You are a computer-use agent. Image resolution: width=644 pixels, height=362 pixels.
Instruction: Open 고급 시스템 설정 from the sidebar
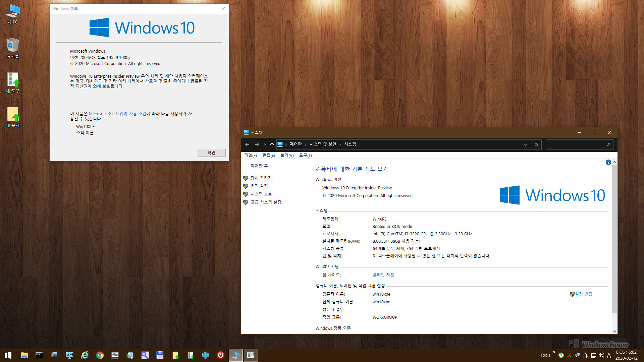[x=266, y=202]
